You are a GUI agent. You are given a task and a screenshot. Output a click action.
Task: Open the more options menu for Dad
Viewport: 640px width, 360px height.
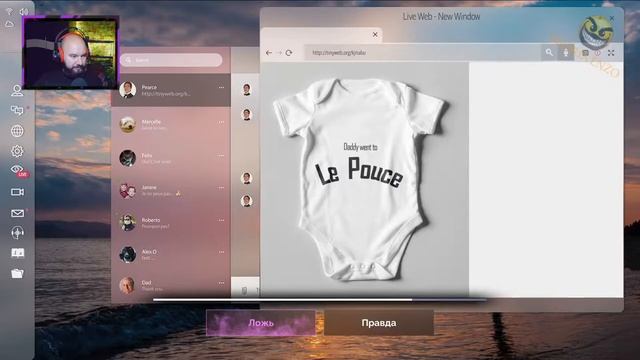pos(221,282)
